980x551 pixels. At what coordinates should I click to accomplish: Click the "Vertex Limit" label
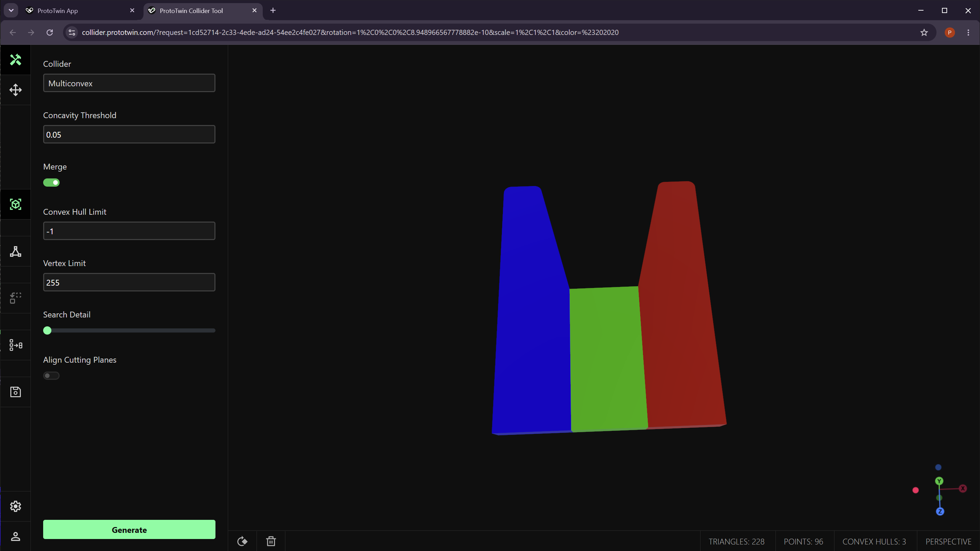pos(64,263)
